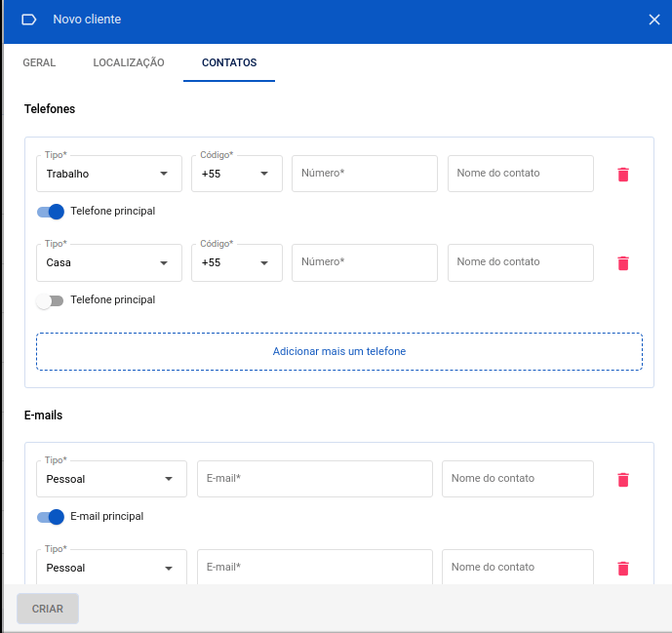Toggle the E-mail principal switch
This screenshot has width=672, height=633.
click(x=51, y=517)
